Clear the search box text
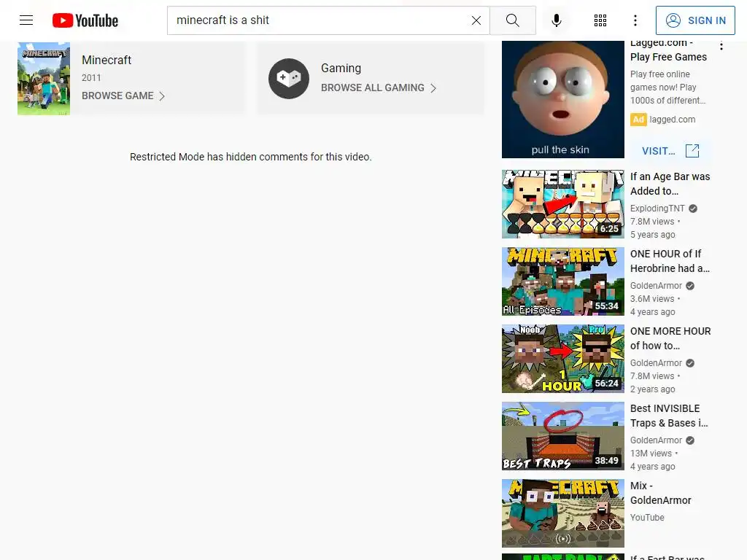The width and height of the screenshot is (747, 560). [x=476, y=20]
